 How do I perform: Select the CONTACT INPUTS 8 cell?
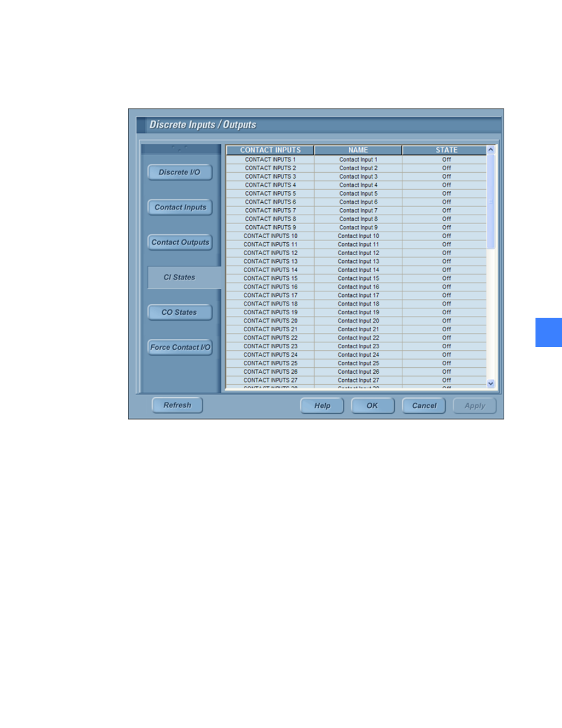(x=270, y=219)
